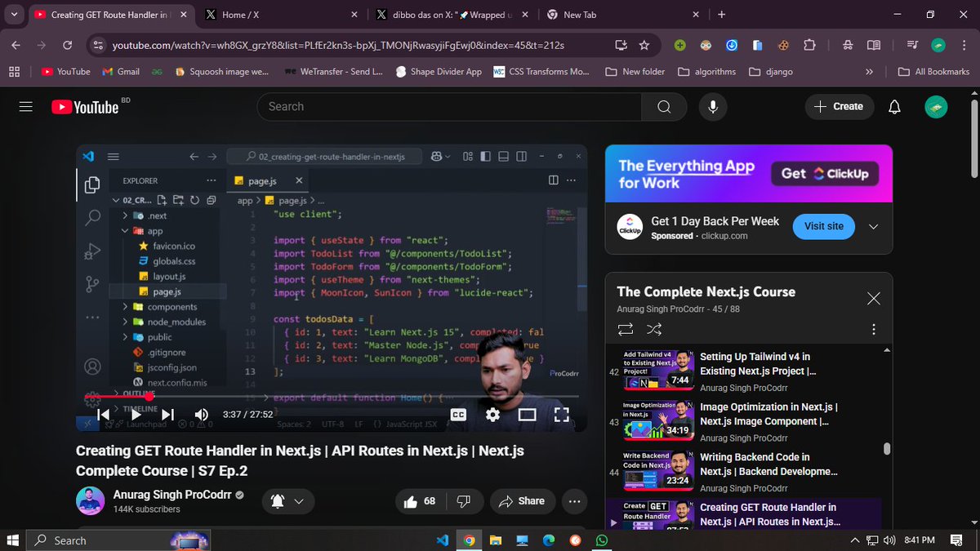Switch to the dibbo das on X tab
The width and height of the screenshot is (980, 551).
[451, 15]
